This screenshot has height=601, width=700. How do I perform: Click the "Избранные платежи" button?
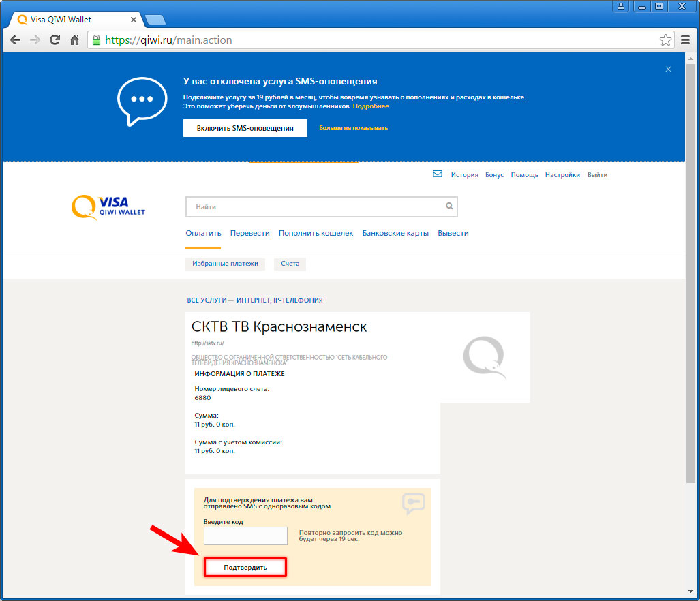tap(225, 264)
